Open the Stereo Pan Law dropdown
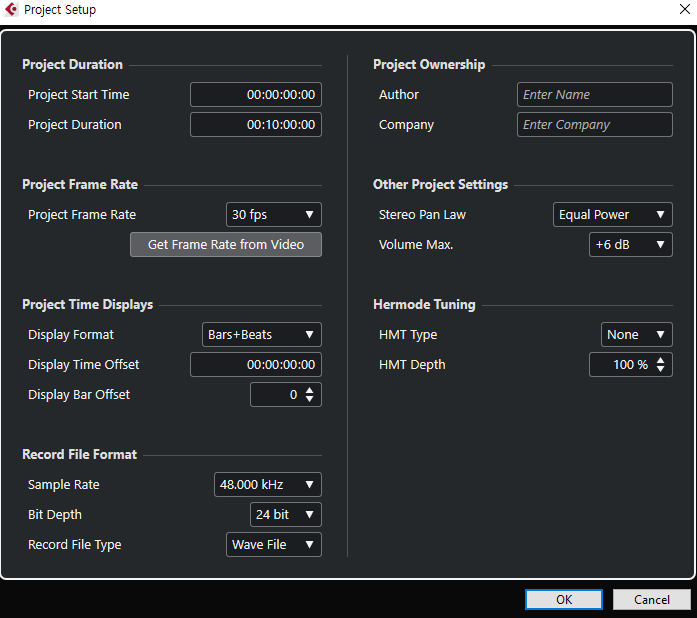The image size is (697, 618). coord(613,214)
